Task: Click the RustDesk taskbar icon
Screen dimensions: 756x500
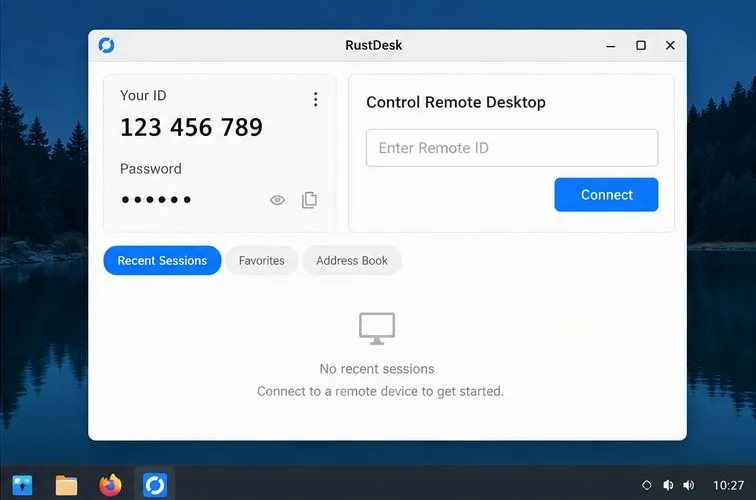Action: click(155, 485)
